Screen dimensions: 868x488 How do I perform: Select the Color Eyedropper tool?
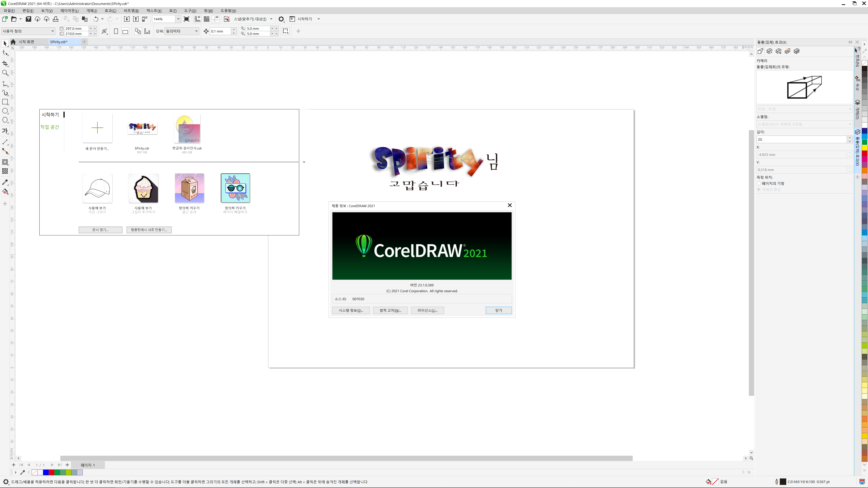pyautogui.click(x=5, y=182)
